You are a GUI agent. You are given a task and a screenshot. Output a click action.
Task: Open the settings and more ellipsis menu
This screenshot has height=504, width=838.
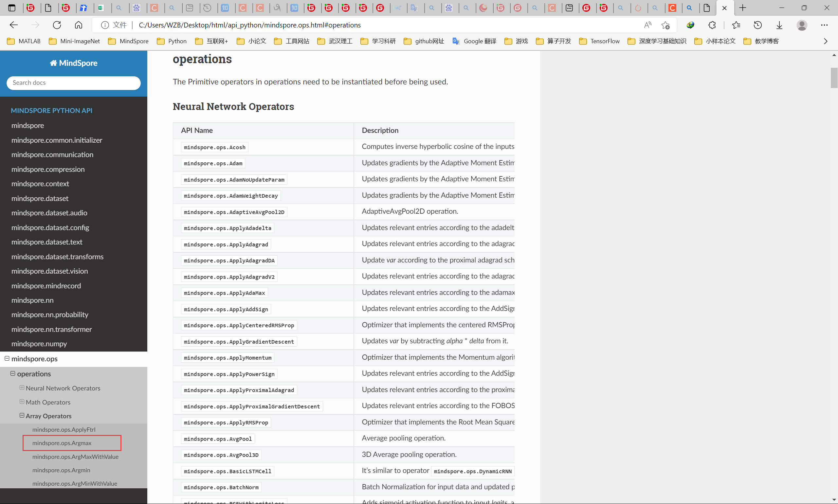tap(824, 25)
